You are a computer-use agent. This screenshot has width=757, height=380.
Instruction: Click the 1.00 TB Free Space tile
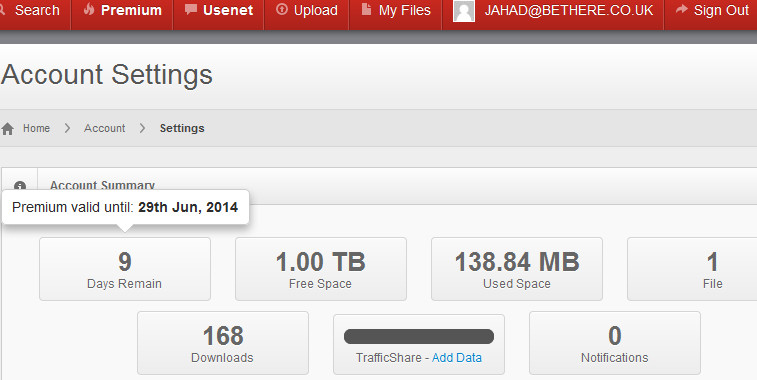coord(321,269)
